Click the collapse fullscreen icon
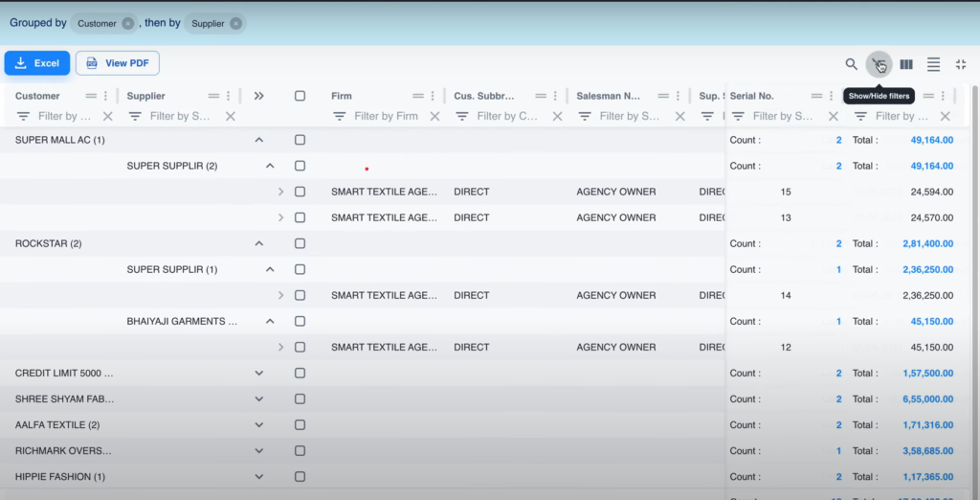The width and height of the screenshot is (980, 500). click(x=961, y=64)
